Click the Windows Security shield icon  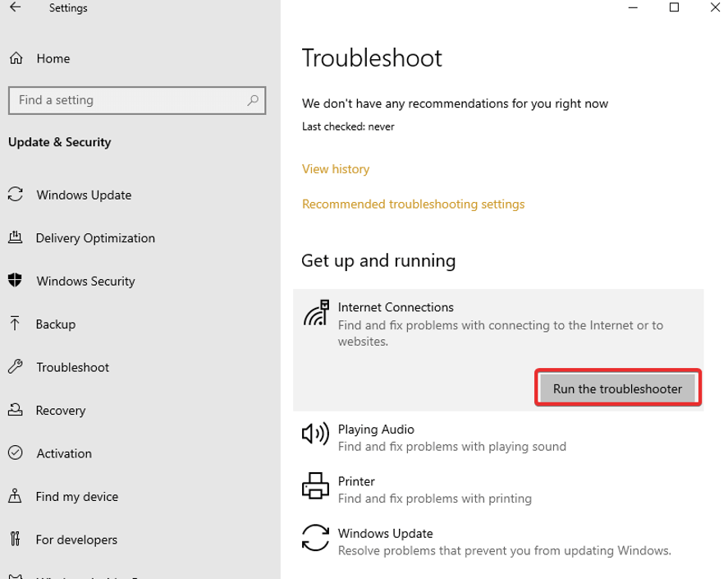tap(15, 281)
